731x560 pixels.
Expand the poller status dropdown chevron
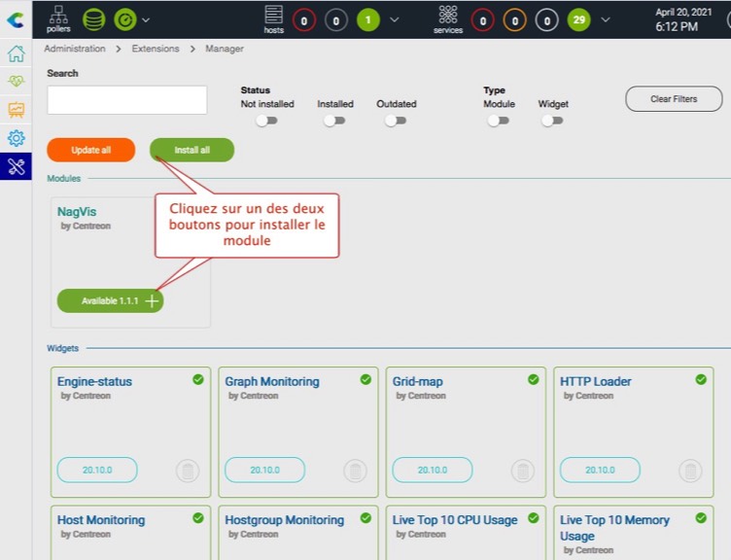146,19
